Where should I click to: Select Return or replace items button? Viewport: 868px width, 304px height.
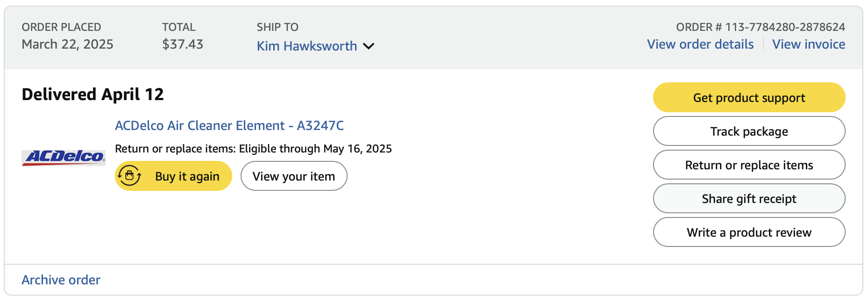point(749,165)
